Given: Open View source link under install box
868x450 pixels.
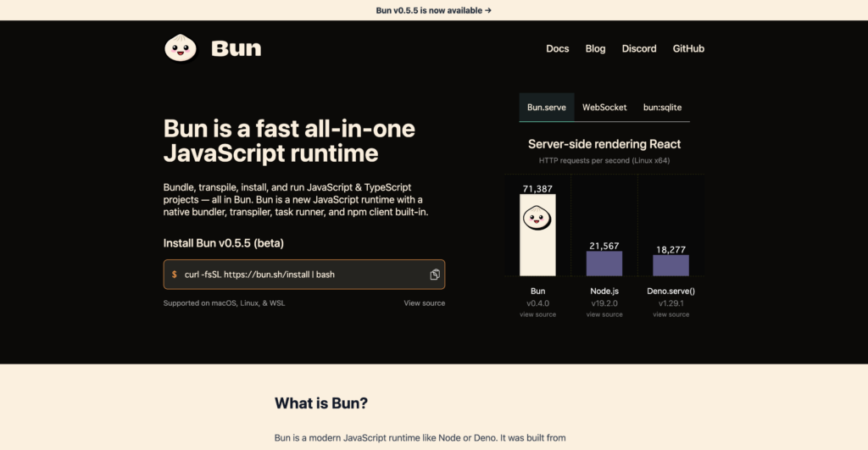Looking at the screenshot, I should click(x=424, y=303).
